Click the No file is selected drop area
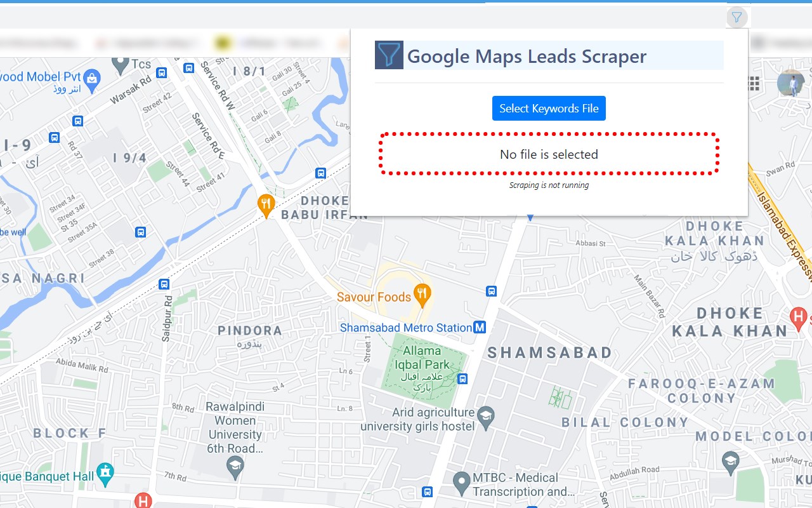This screenshot has width=812, height=508. pyautogui.click(x=549, y=154)
